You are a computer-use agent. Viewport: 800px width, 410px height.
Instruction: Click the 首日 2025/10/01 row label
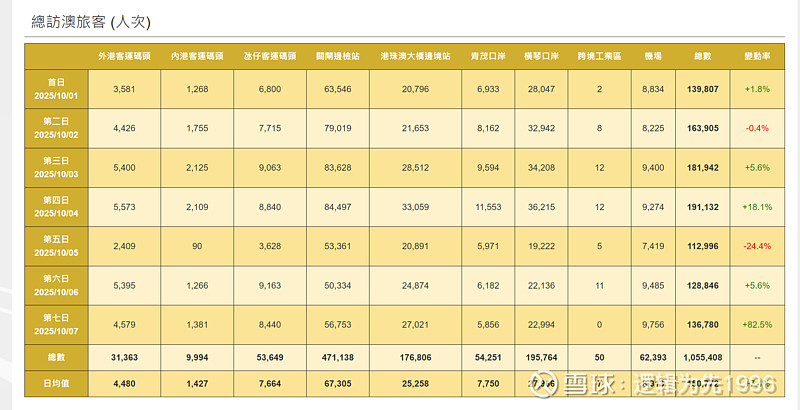pyautogui.click(x=56, y=89)
